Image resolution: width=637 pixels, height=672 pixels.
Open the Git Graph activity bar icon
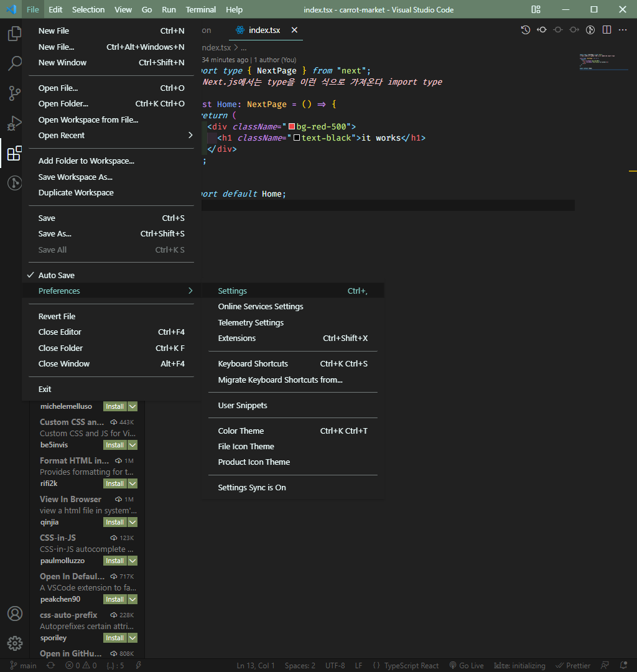pyautogui.click(x=14, y=183)
